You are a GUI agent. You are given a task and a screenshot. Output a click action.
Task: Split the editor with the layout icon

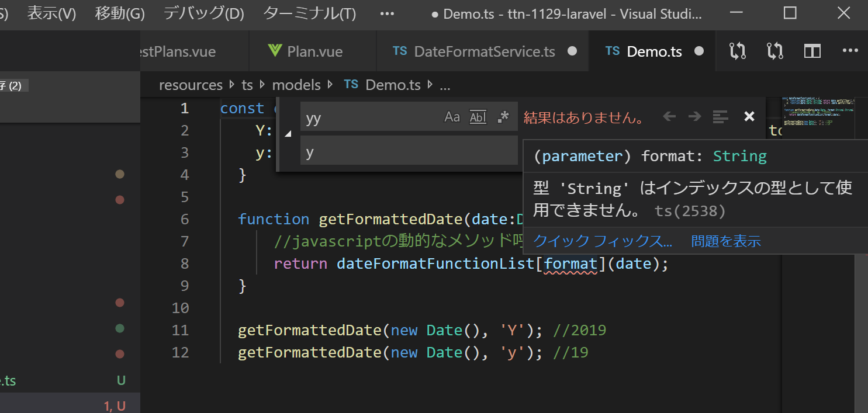pos(812,51)
